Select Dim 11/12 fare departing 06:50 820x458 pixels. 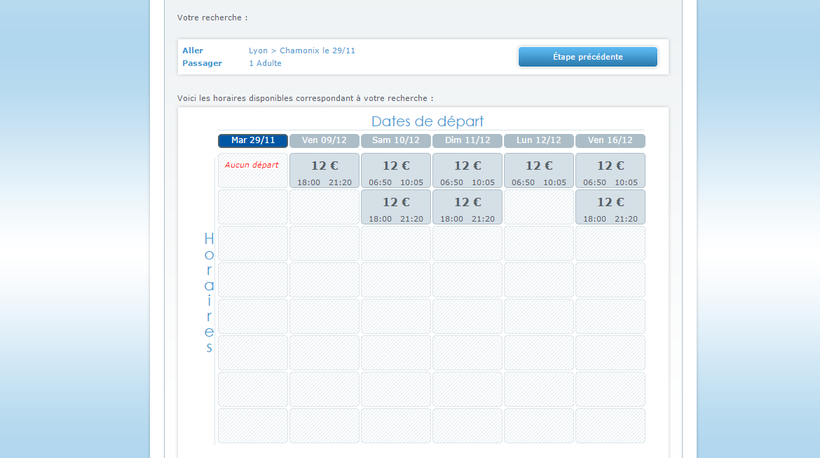(467, 171)
